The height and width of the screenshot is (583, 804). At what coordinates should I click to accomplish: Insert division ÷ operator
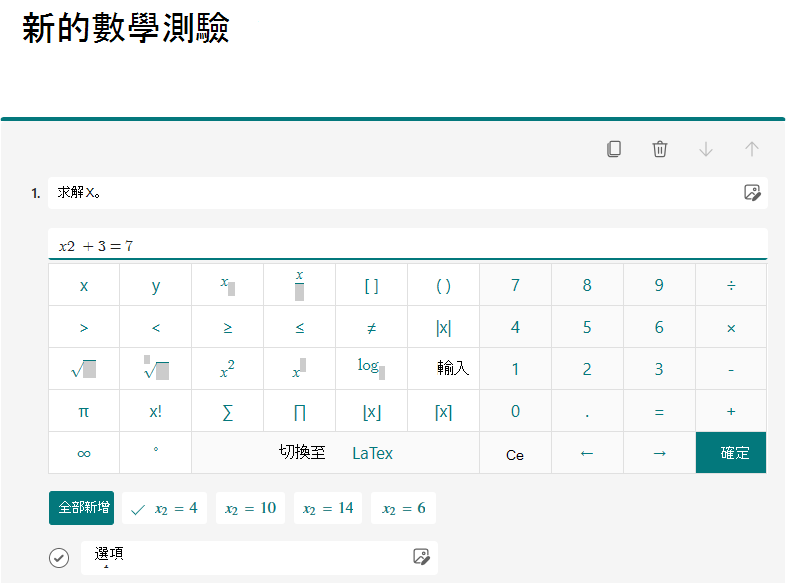pyautogui.click(x=731, y=285)
